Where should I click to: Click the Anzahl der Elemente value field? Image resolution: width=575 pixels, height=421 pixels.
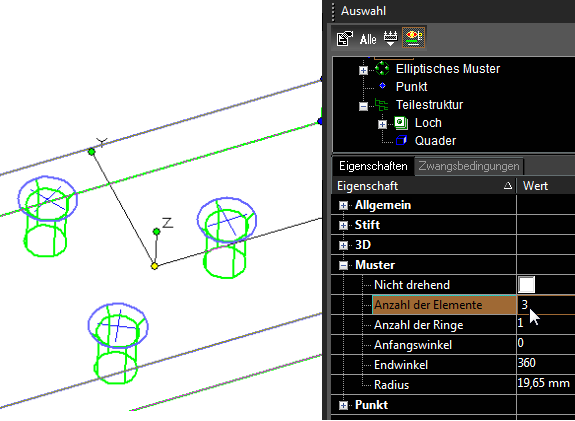(546, 305)
